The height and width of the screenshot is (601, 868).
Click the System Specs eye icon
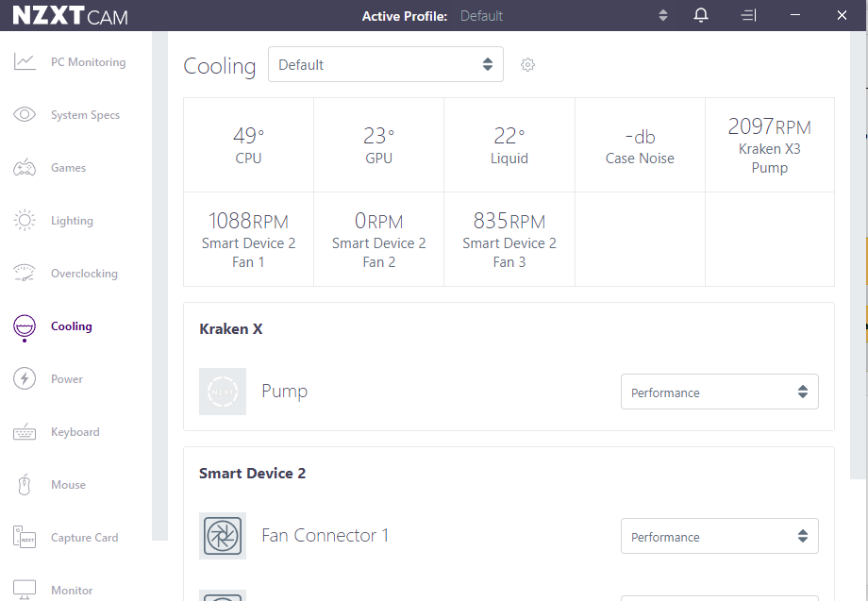tap(25, 114)
